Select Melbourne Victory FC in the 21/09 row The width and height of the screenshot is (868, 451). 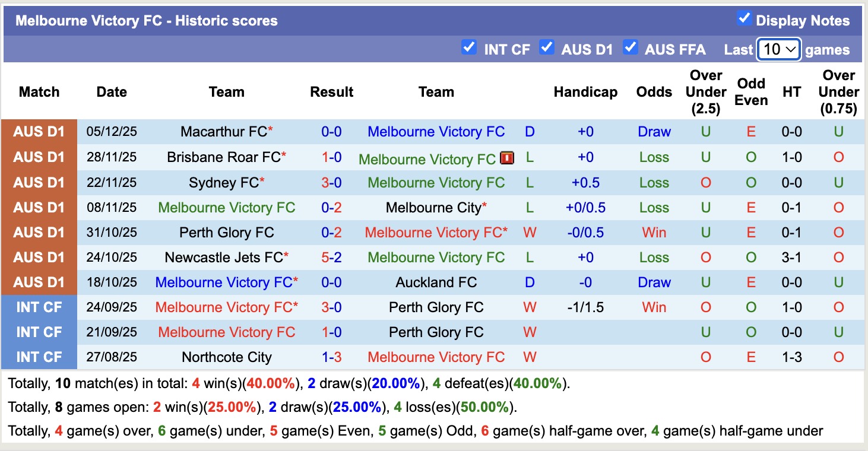(227, 332)
